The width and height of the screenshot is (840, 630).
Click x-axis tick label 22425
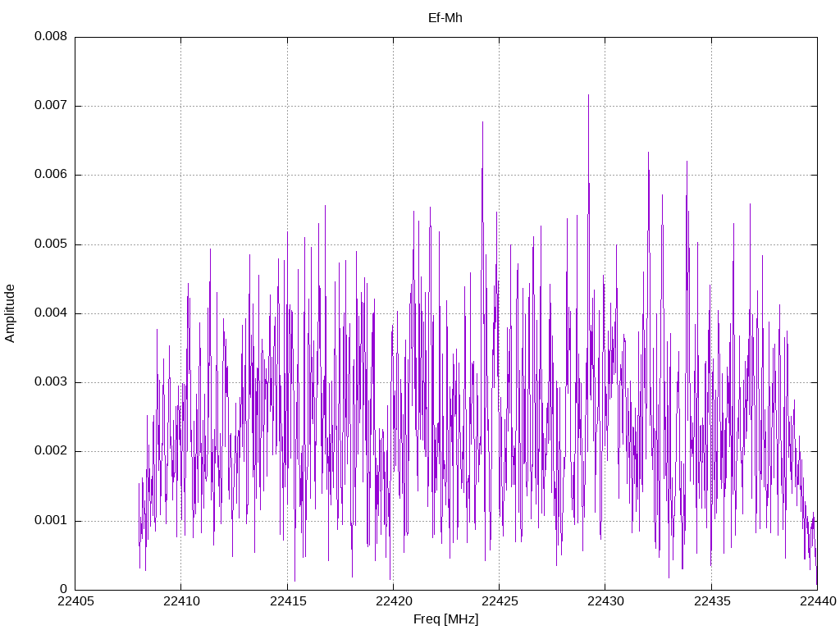click(500, 601)
